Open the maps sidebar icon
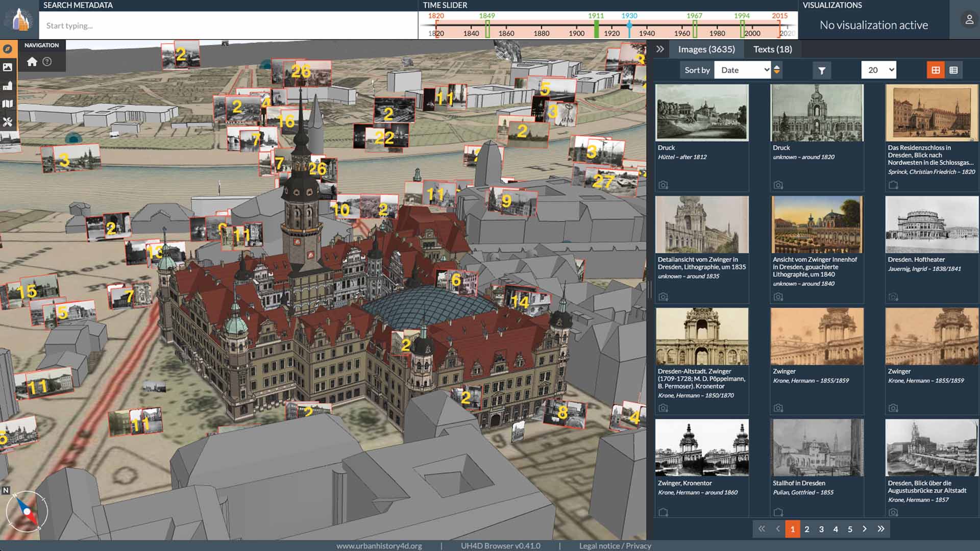This screenshot has width=980, height=551. [8, 104]
